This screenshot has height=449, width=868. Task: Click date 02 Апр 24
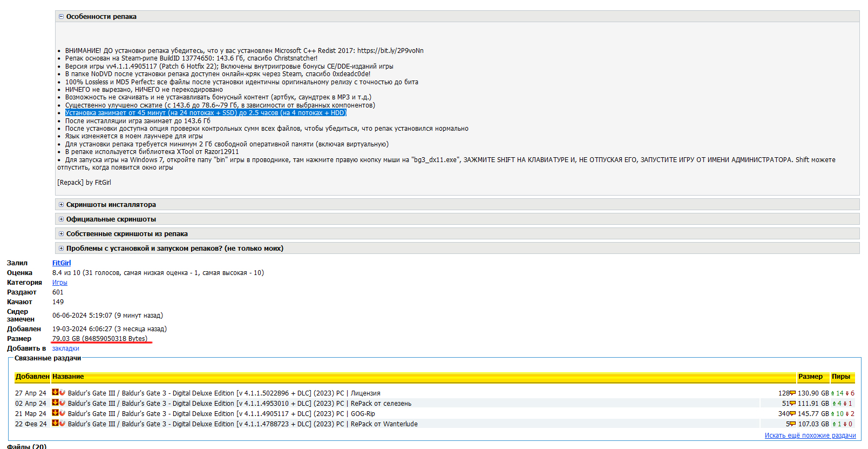tap(31, 404)
